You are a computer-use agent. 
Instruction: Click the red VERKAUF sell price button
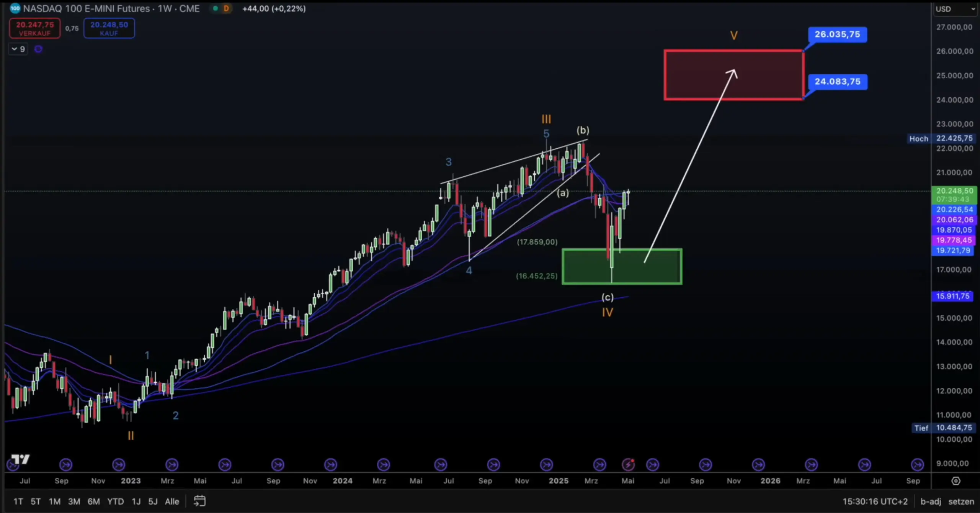(35, 28)
